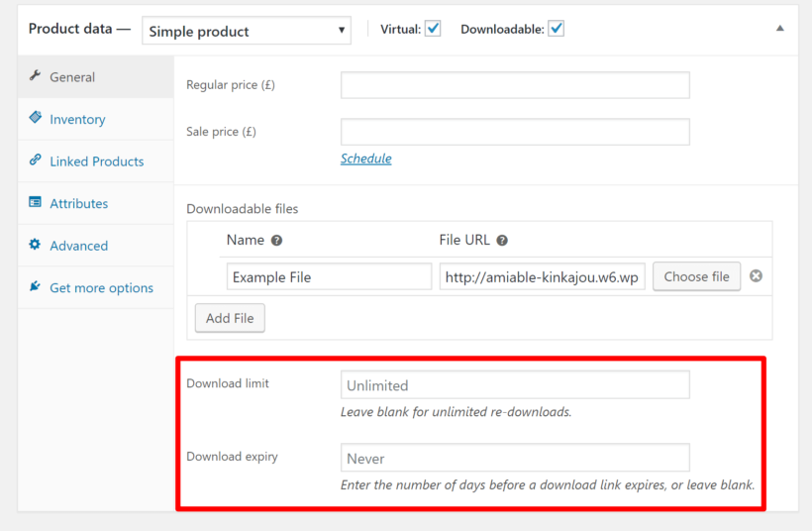
Task: Click the Get more options plug icon
Action: (x=35, y=286)
